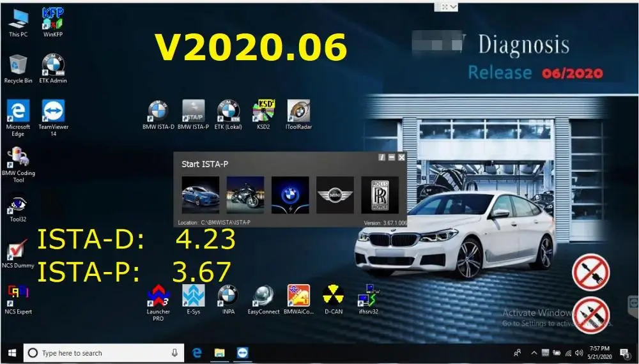Show hidden system tray icons
This screenshot has height=364, width=639.
point(534,353)
